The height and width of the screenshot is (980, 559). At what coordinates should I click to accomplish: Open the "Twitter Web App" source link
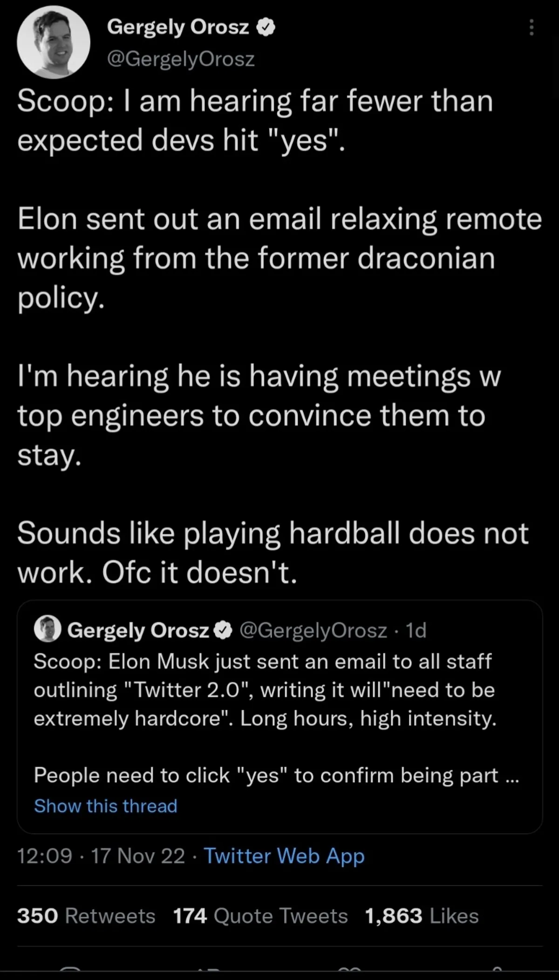pyautogui.click(x=284, y=856)
